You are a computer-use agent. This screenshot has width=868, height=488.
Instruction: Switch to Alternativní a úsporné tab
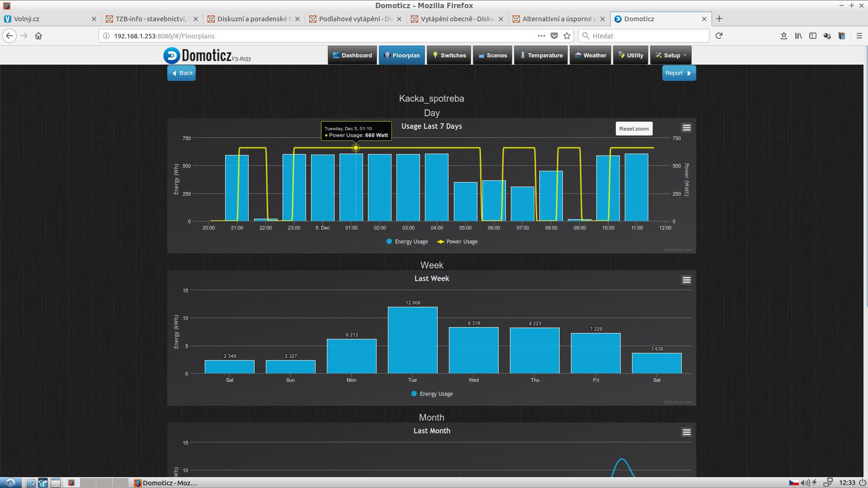559,19
